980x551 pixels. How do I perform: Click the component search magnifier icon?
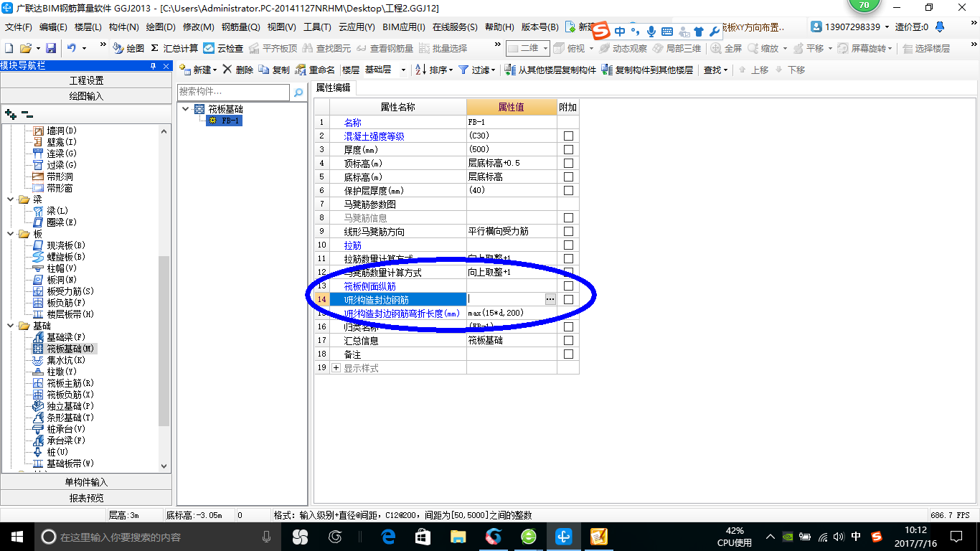298,93
